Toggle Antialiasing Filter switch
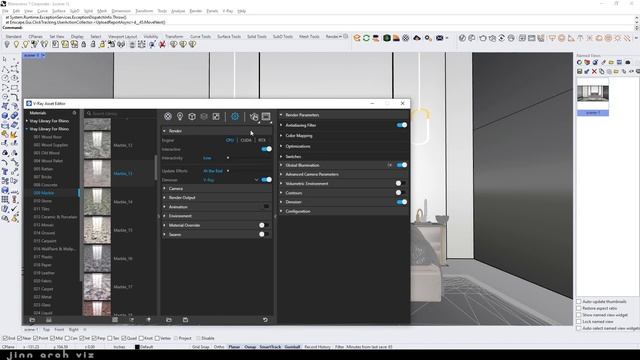Image resolution: width=640 pixels, height=360 pixels. pos(402,125)
